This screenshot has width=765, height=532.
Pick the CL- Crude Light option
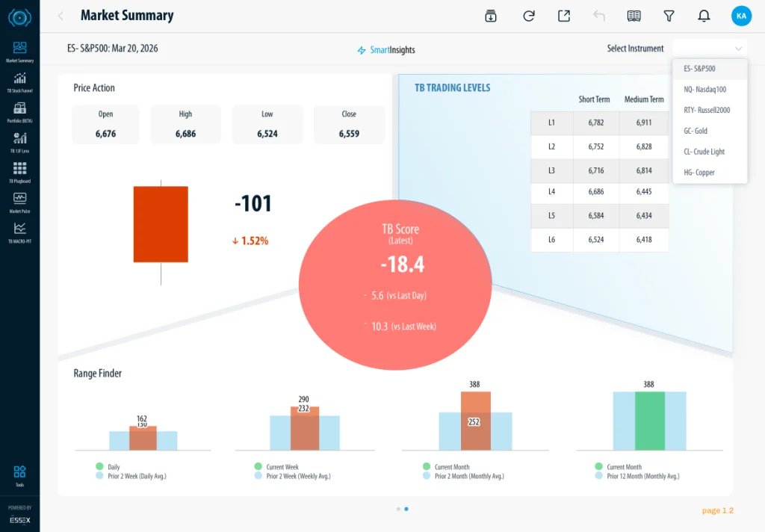pos(704,152)
